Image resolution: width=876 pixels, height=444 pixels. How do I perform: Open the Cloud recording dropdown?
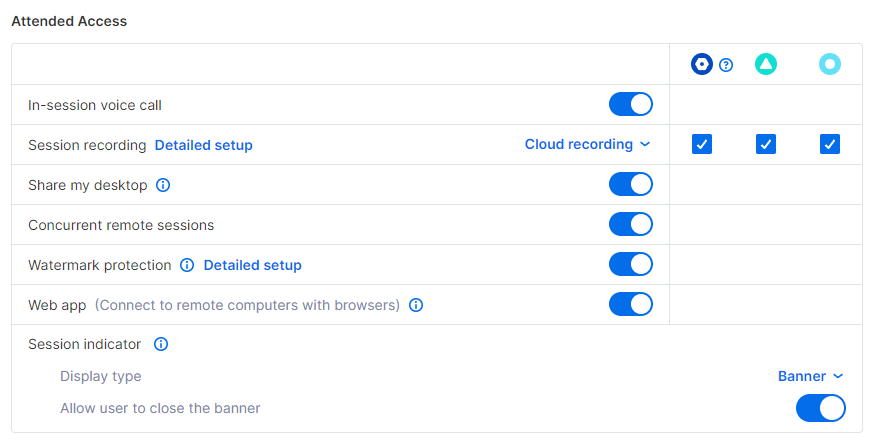point(587,144)
